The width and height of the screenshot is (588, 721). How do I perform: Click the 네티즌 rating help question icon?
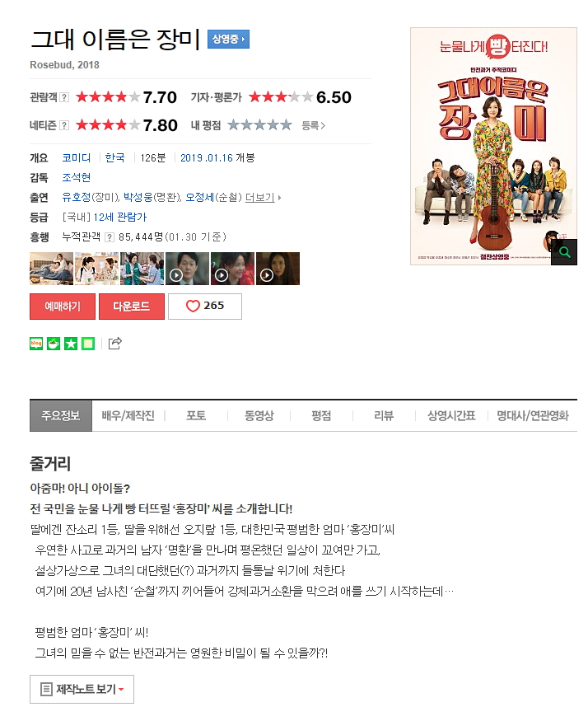64,125
